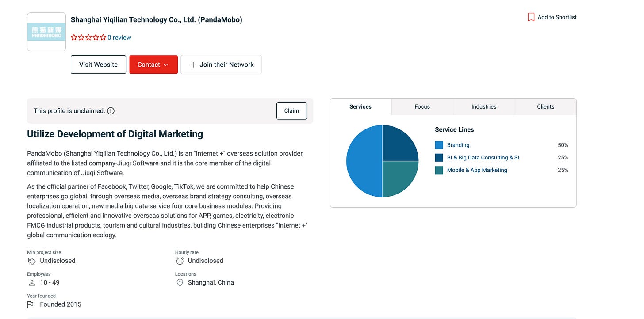Click the info icon next to unclaimed profile
The height and width of the screenshot is (319, 644).
click(x=111, y=111)
